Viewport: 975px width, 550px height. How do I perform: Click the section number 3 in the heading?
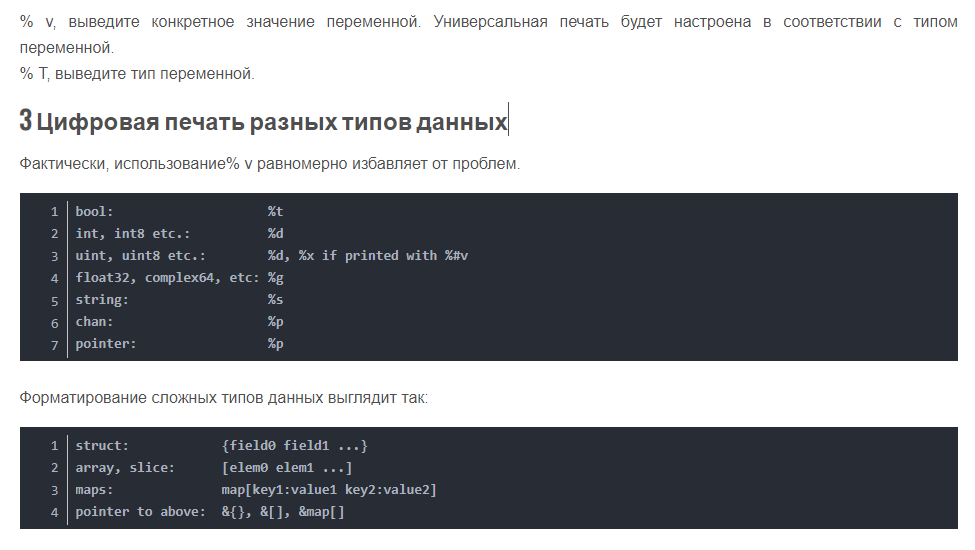(x=26, y=123)
